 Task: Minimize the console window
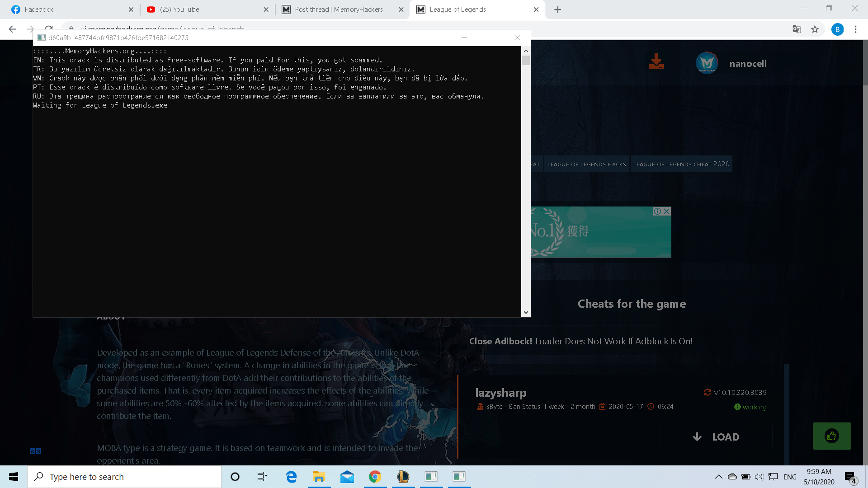pyautogui.click(x=464, y=38)
